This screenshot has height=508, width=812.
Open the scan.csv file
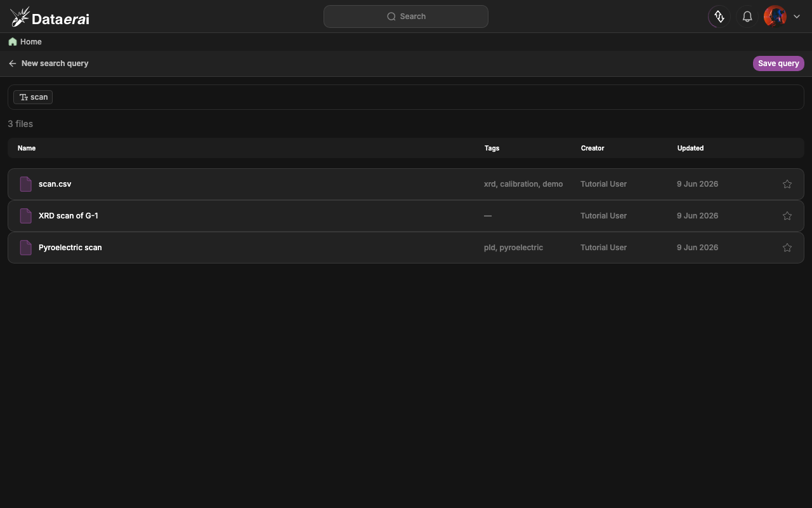[55, 184]
